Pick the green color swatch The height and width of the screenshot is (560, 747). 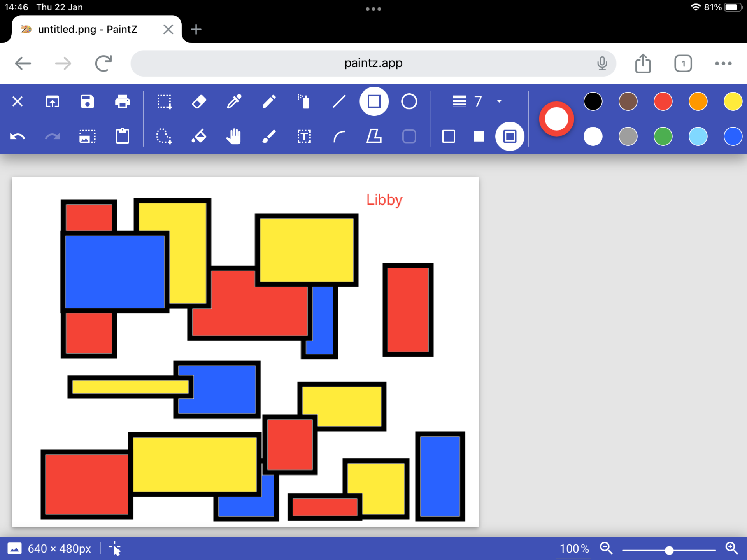663,136
